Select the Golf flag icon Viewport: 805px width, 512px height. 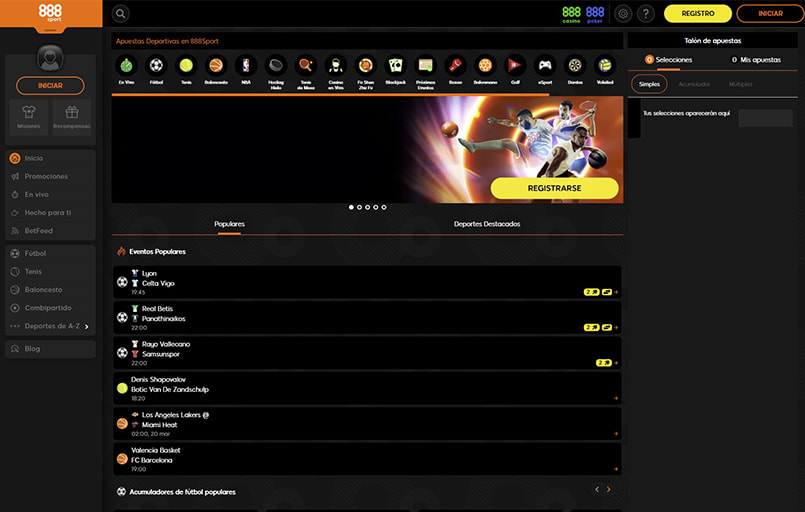pyautogui.click(x=515, y=65)
